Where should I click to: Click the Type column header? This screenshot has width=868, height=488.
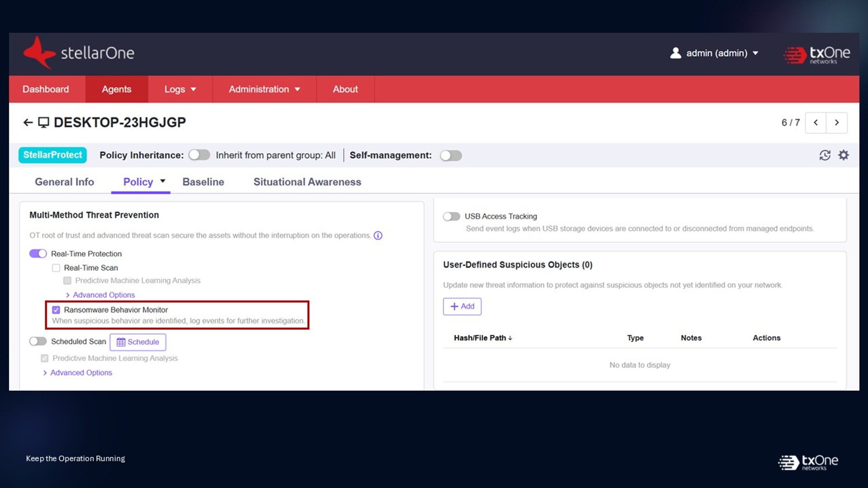pyautogui.click(x=635, y=338)
